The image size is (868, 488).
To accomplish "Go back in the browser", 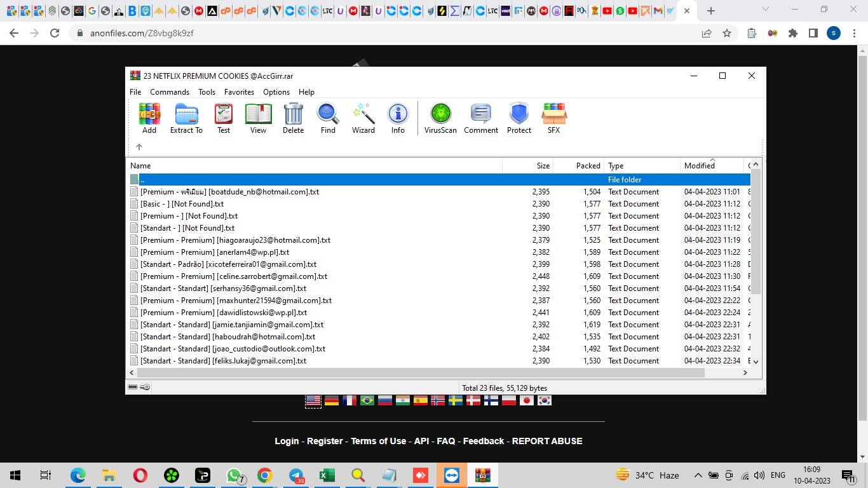I will coord(14,33).
